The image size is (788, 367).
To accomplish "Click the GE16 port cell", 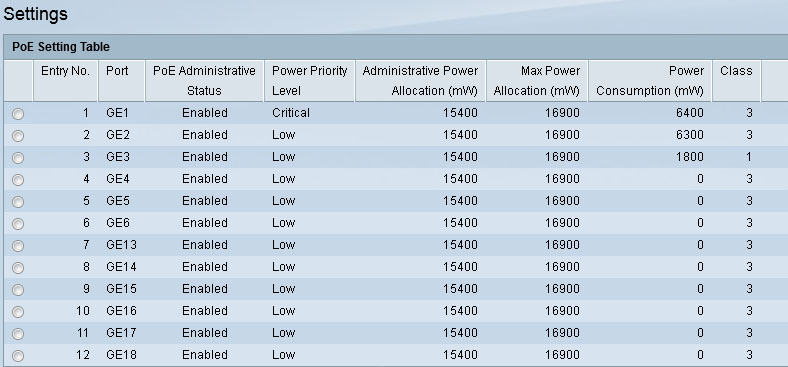I will [121, 311].
